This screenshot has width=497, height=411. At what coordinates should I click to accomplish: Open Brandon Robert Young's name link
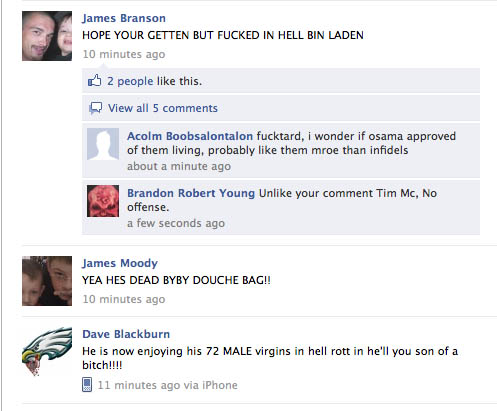coord(191,193)
